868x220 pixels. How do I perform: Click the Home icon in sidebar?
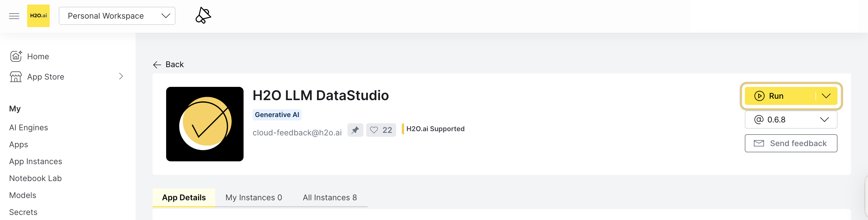tap(16, 56)
